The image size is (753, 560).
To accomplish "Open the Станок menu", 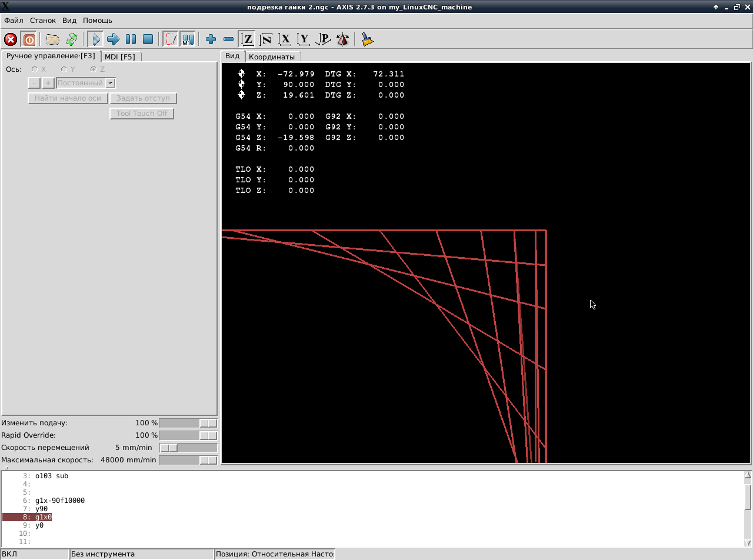I will coord(43,21).
